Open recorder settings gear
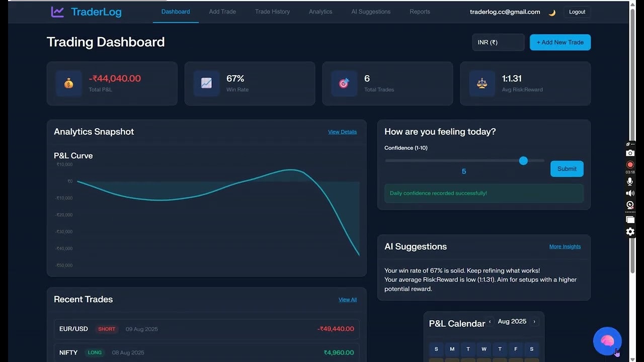Image resolution: width=644 pixels, height=362 pixels. point(630,232)
